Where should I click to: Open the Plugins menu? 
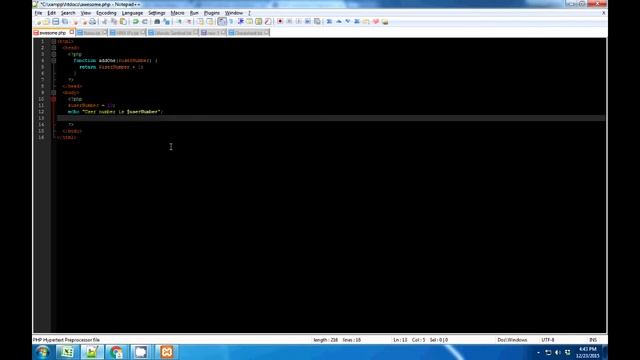(211, 13)
